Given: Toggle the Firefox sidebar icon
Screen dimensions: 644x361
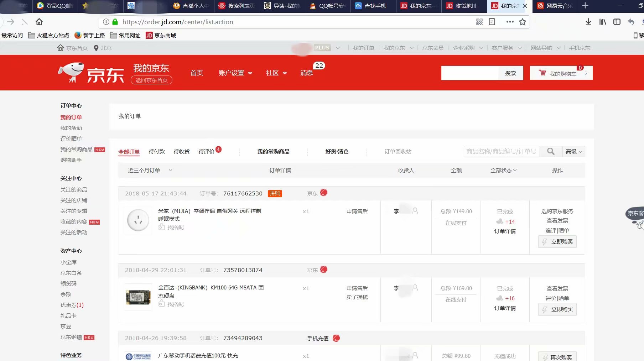Looking at the screenshot, I should (x=617, y=22).
